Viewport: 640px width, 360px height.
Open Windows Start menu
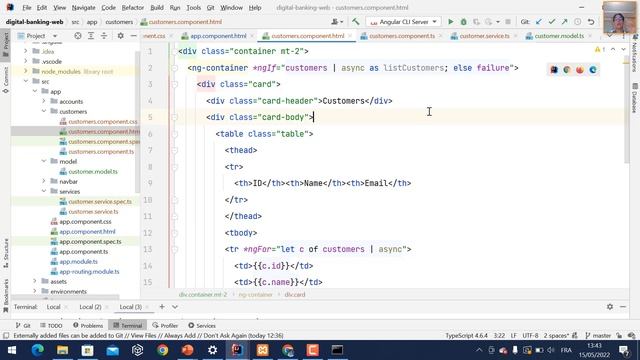point(12,350)
